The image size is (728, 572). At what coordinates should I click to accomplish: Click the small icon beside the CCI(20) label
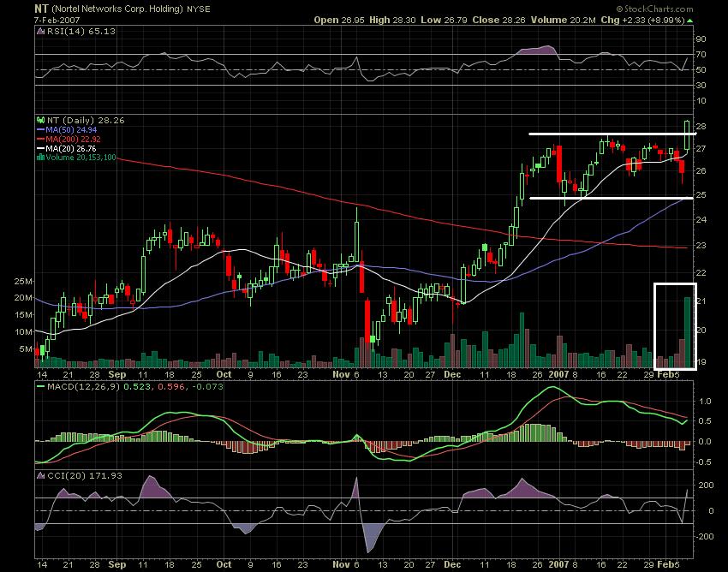[40, 476]
